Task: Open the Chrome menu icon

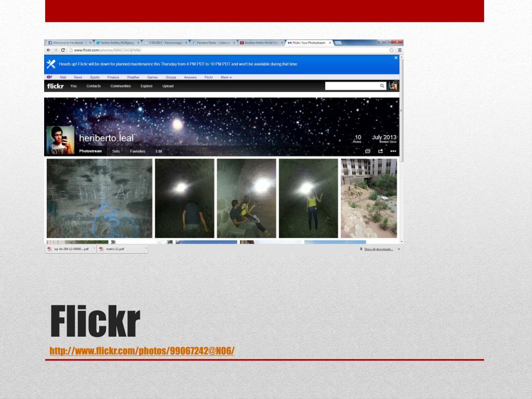Action: coord(400,50)
